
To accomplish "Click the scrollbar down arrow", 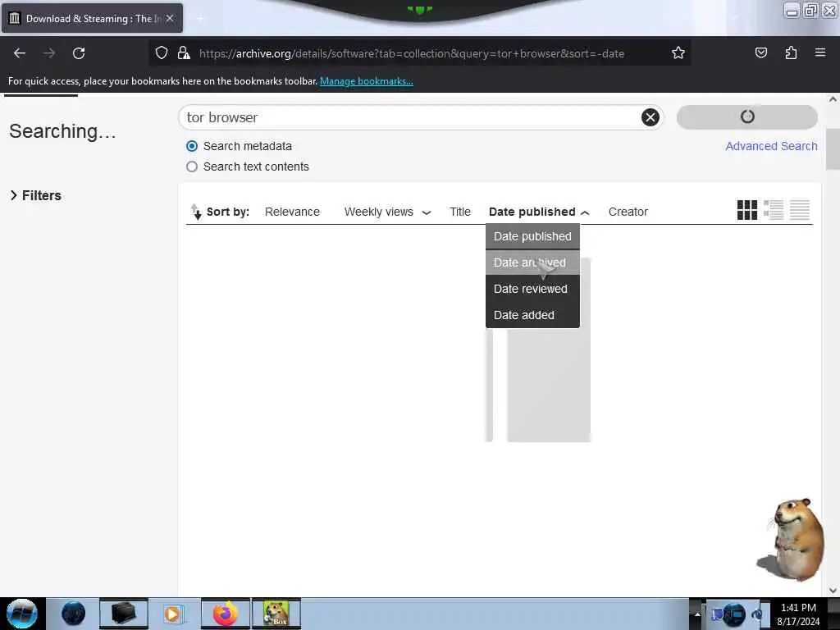I will tap(833, 591).
